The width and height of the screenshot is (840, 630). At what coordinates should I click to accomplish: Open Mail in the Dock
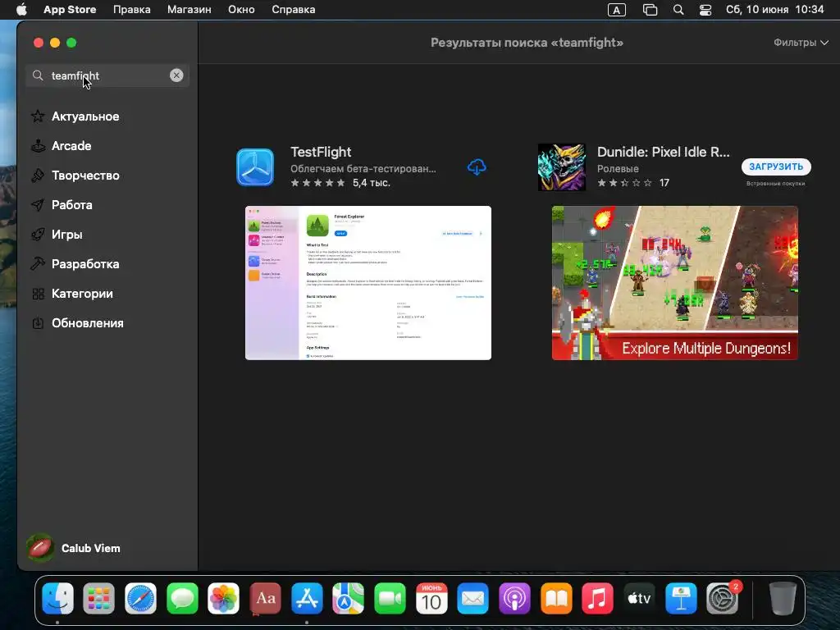pos(473,598)
